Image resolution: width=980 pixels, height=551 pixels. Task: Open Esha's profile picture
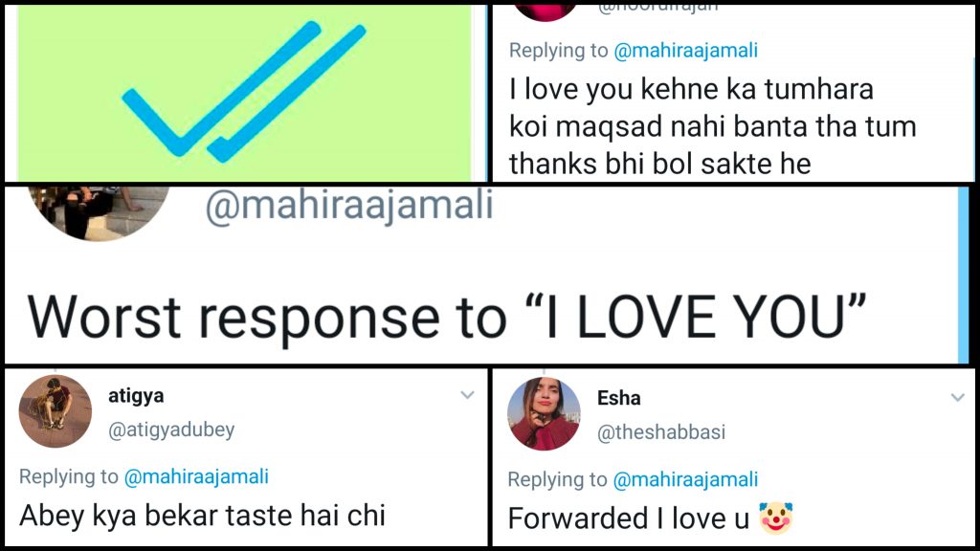point(544,413)
